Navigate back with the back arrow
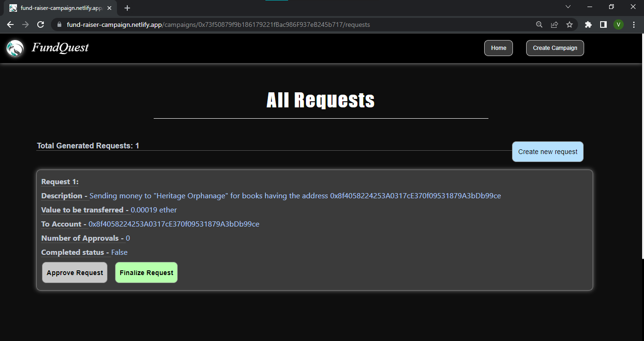The height and width of the screenshot is (341, 644). click(10, 24)
